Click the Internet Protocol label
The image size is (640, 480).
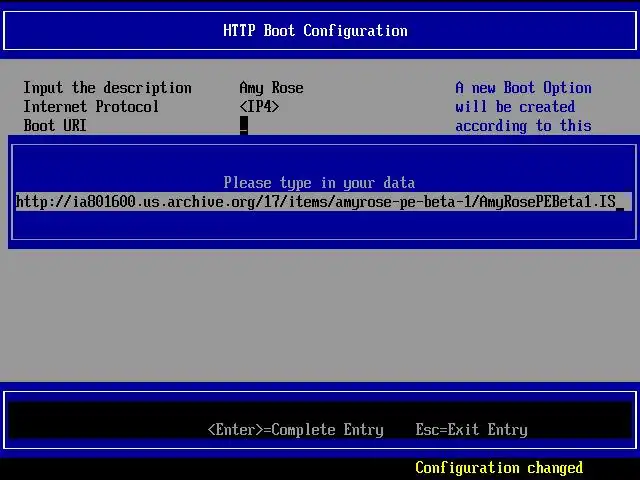(x=91, y=107)
